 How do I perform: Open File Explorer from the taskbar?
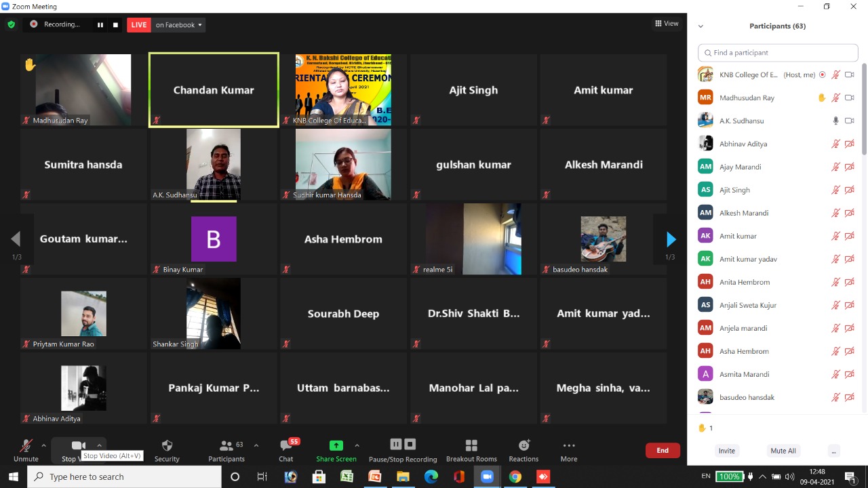coord(403,476)
